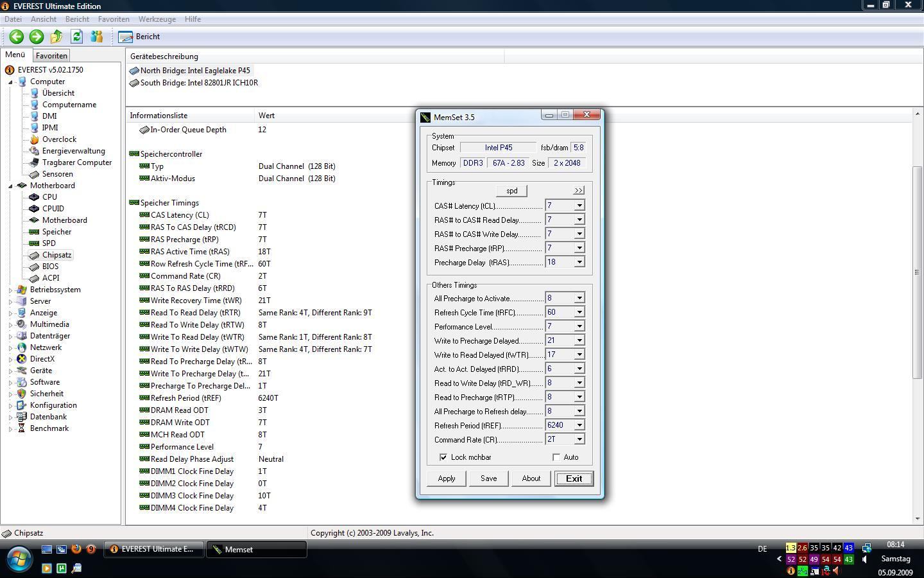Select SPD in the tree
The image size is (924, 578).
49,243
